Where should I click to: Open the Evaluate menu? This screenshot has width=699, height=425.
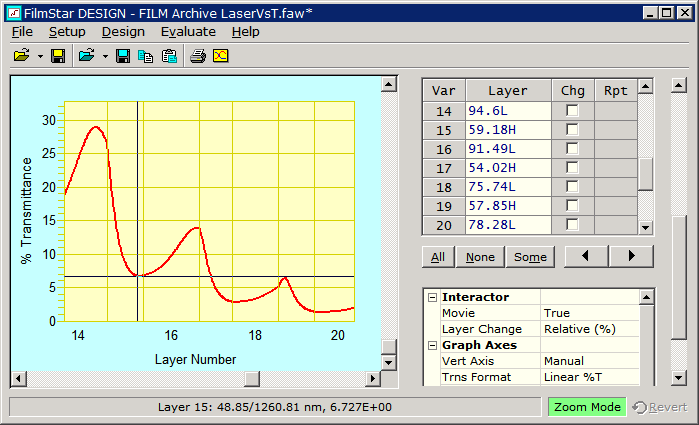[x=188, y=32]
